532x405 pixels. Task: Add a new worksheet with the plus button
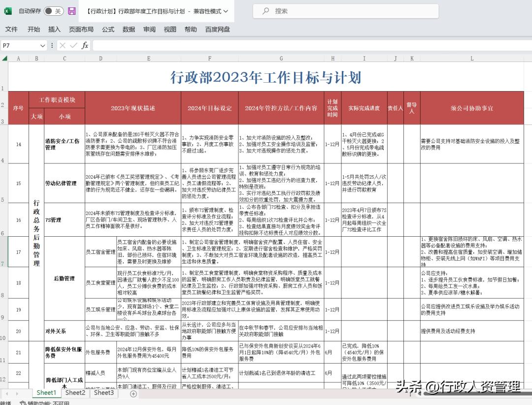click(x=133, y=393)
